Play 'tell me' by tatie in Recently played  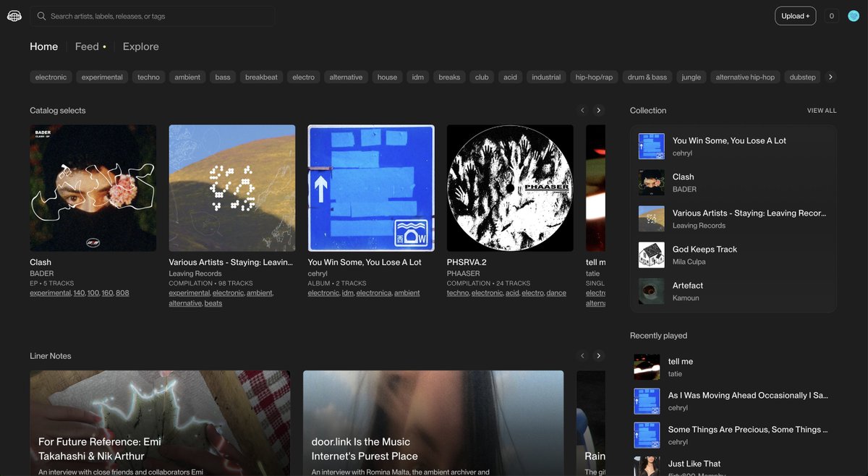[733, 367]
